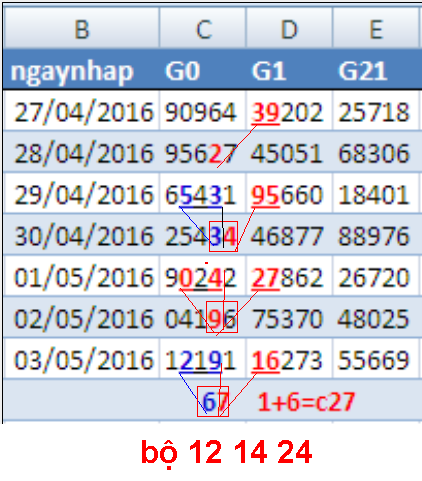
Task: Select cell containing 39202
Action: click(x=289, y=111)
